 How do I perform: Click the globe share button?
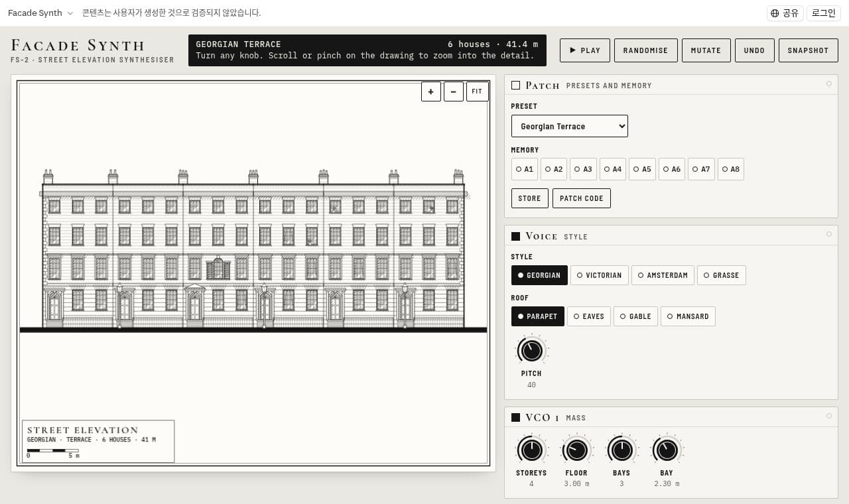coord(785,13)
